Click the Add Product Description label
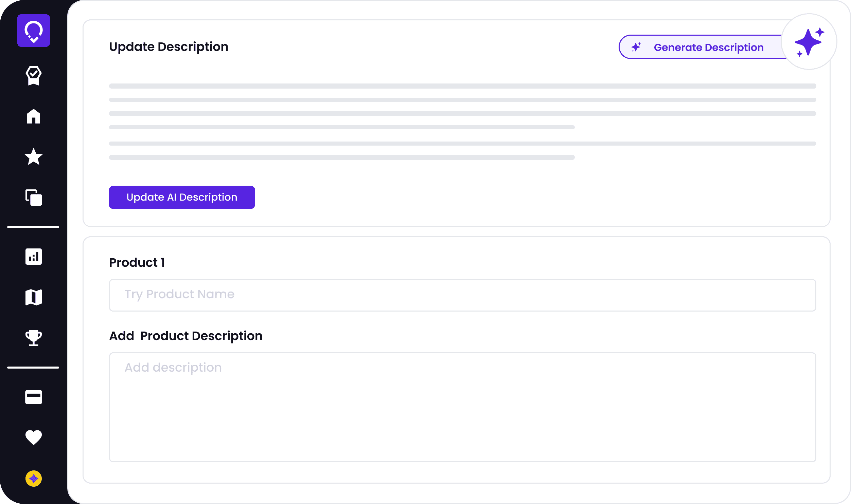Viewport: 851px width, 504px height. [x=185, y=336]
